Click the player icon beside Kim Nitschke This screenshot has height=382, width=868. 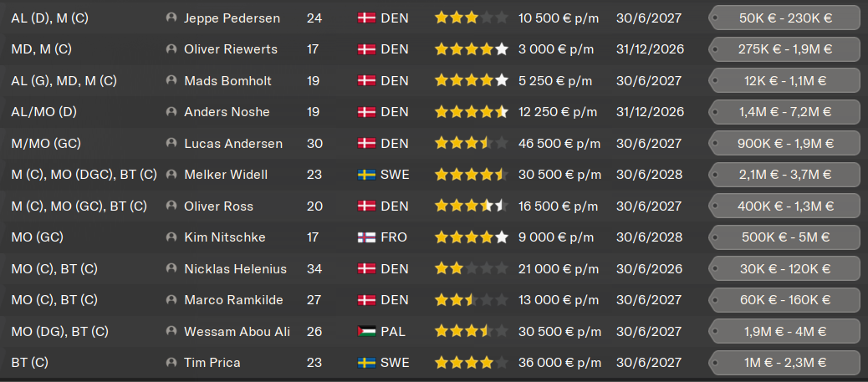point(171,237)
